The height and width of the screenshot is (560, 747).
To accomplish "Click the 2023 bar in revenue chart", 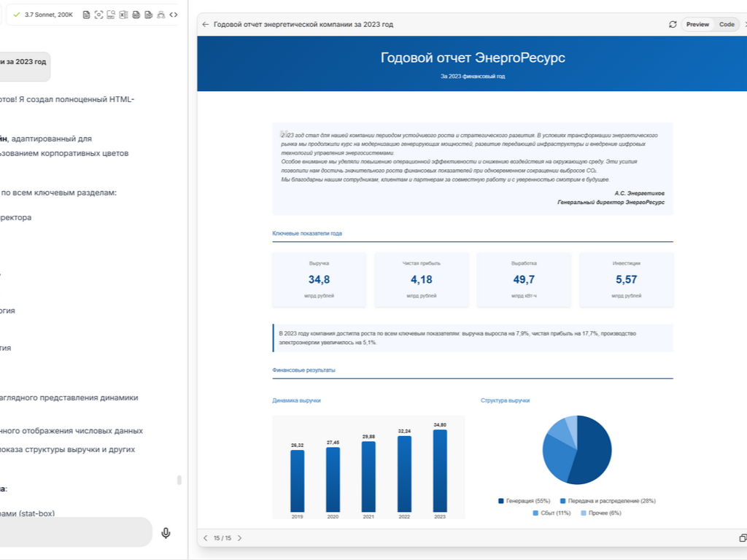I will (x=440, y=471).
